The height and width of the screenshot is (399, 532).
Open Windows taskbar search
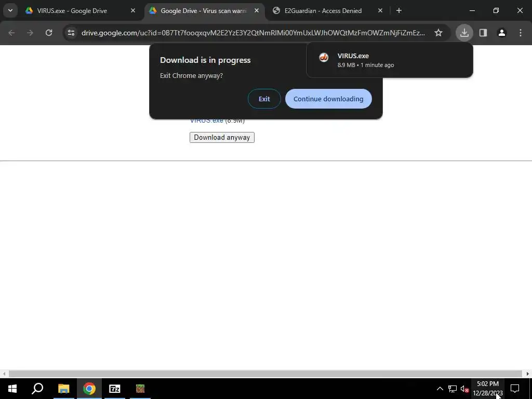pyautogui.click(x=37, y=389)
